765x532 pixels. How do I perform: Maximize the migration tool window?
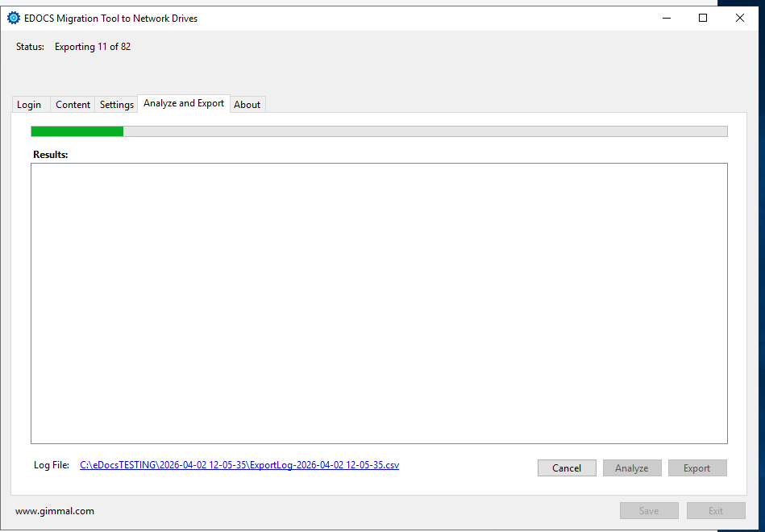click(703, 19)
